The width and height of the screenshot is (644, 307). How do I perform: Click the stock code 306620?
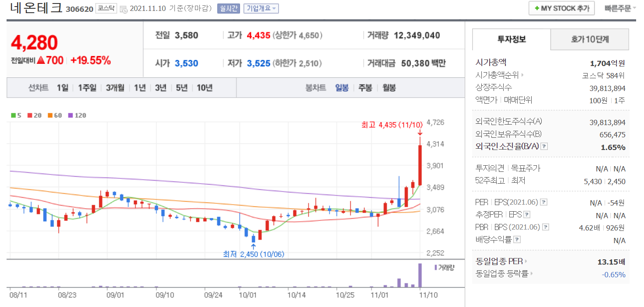coord(80,9)
